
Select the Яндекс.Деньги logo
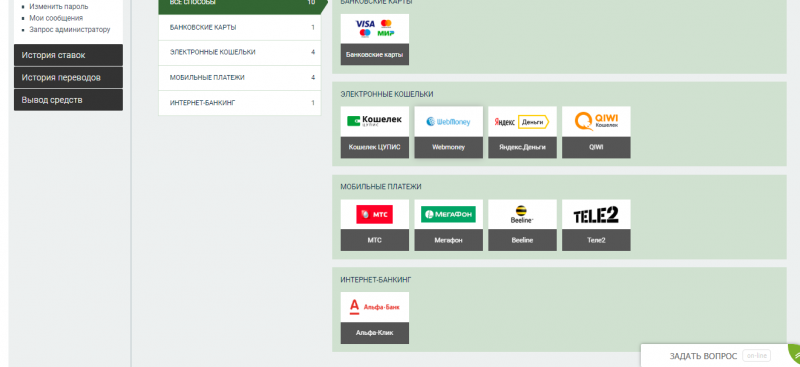[522, 121]
